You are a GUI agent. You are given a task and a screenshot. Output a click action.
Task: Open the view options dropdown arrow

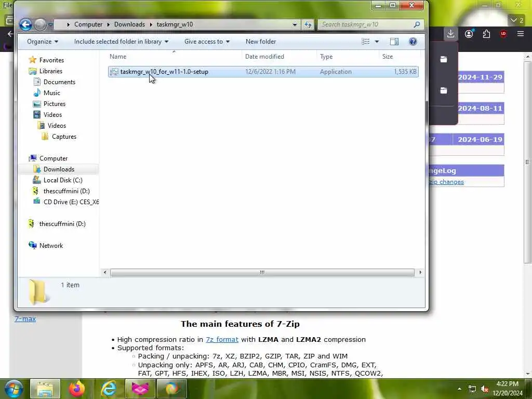(377, 42)
